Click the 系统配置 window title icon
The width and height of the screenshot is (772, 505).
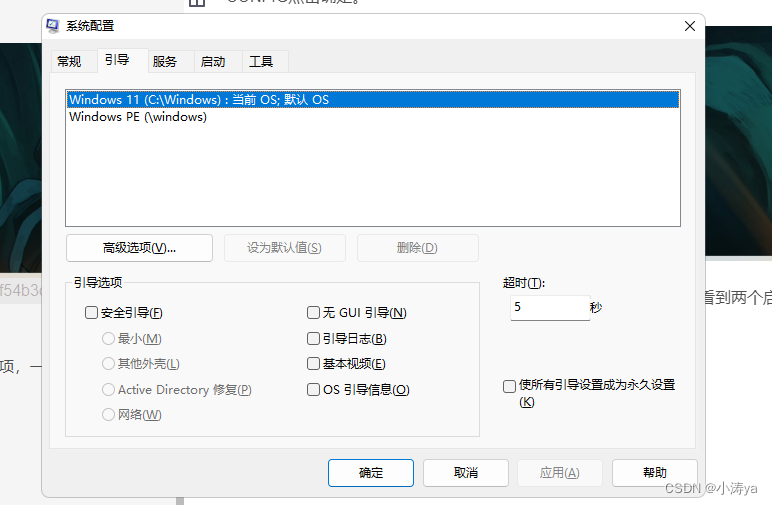tap(53, 26)
